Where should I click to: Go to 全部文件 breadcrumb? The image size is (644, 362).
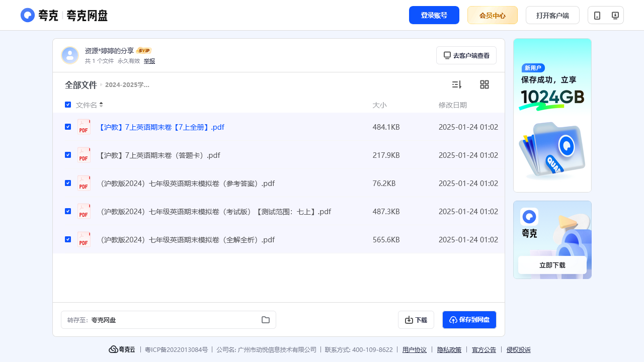coord(81,85)
